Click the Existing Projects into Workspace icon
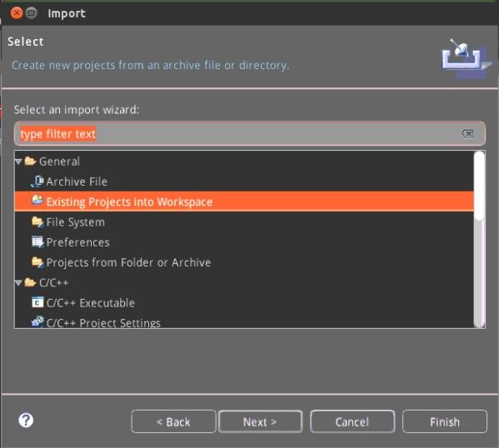 click(x=37, y=201)
